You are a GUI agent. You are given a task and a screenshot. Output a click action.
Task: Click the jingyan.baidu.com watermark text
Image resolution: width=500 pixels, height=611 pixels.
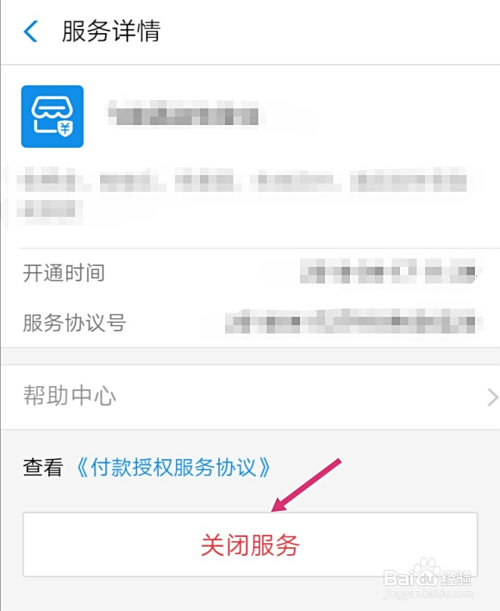coord(428,594)
